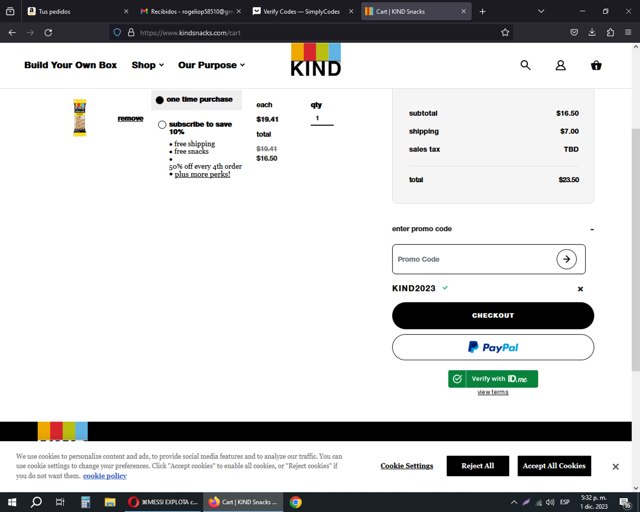
Task: Open the Firefox application menu
Action: coord(628,33)
